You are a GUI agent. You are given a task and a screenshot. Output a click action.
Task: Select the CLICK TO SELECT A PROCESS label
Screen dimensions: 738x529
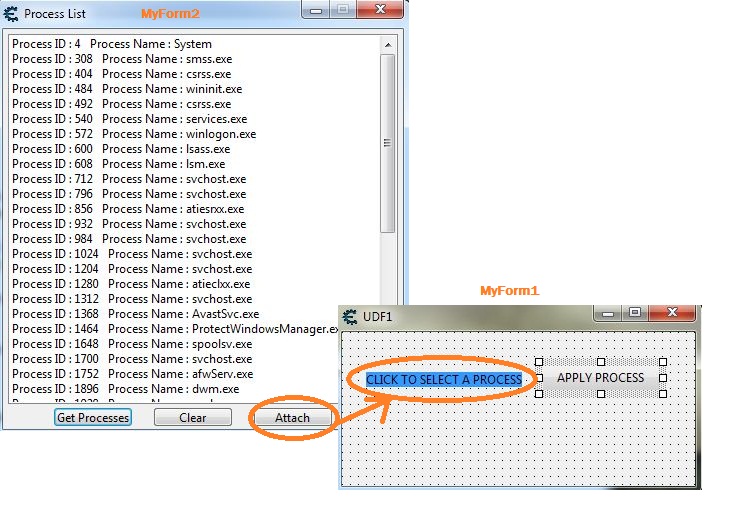point(443,380)
